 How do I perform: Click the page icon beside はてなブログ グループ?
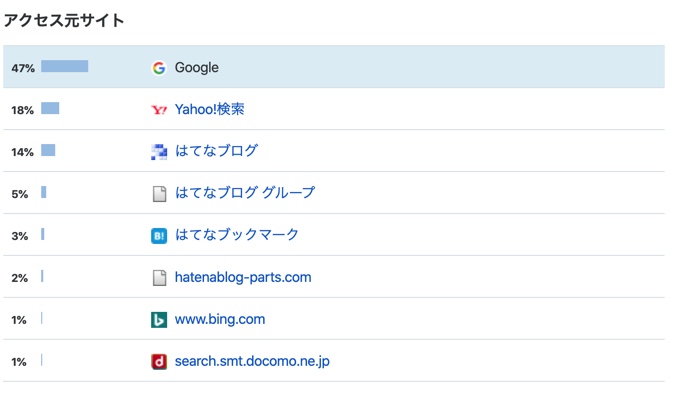click(x=159, y=194)
